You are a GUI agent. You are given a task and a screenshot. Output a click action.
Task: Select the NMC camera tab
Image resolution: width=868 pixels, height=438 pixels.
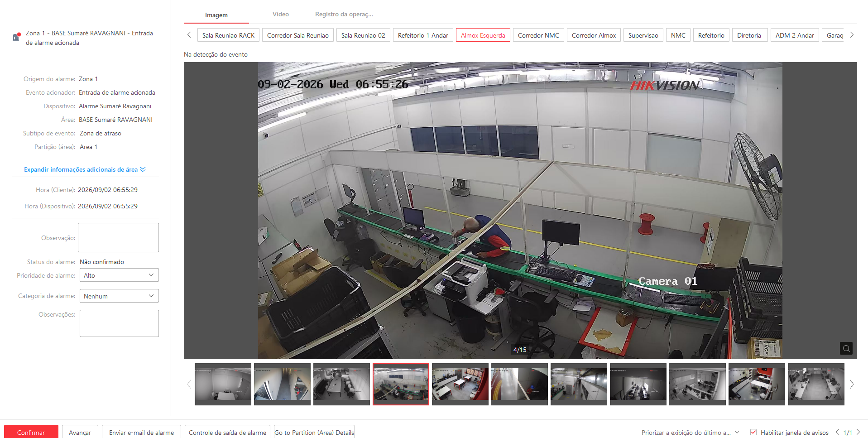tap(678, 35)
